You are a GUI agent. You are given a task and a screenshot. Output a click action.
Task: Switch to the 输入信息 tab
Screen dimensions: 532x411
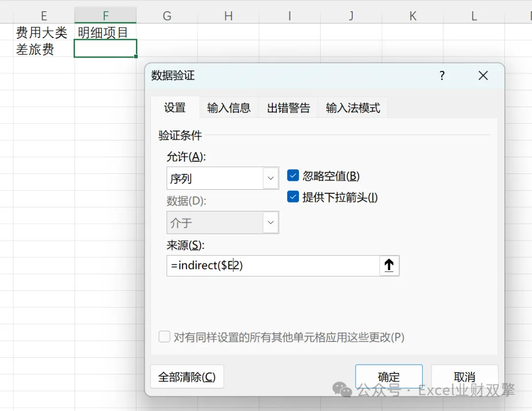coord(229,108)
